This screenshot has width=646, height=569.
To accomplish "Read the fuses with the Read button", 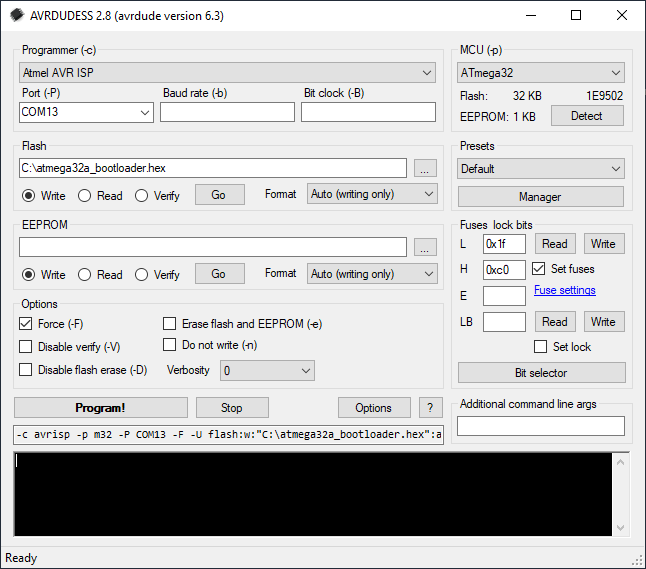I will 555,244.
